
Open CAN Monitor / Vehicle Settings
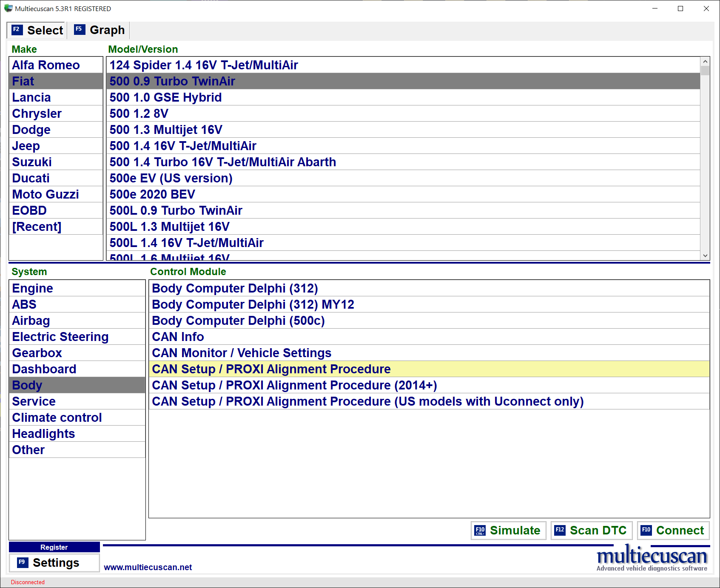(x=429, y=353)
